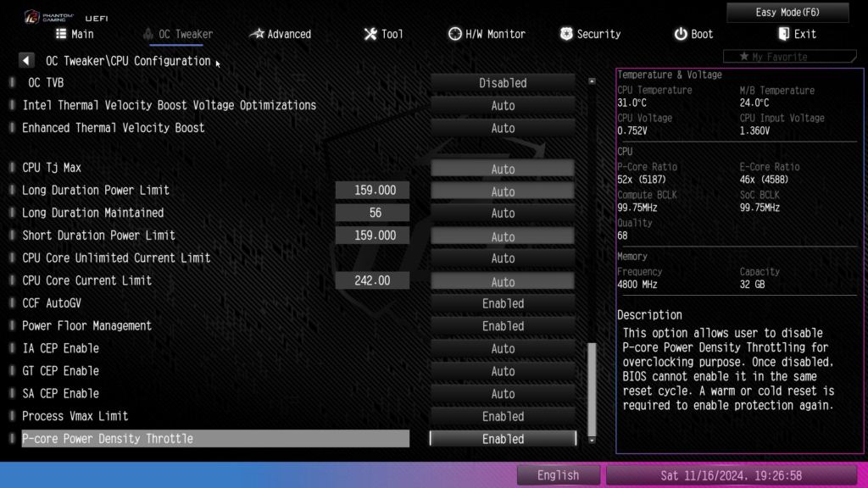Click Long Duration Power Limit Auto field

click(x=503, y=191)
